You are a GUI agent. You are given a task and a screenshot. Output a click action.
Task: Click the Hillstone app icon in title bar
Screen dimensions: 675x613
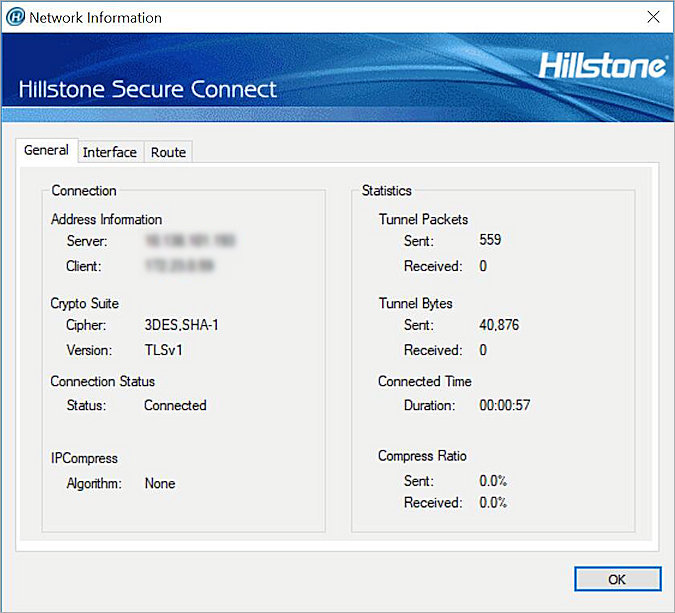click(15, 17)
